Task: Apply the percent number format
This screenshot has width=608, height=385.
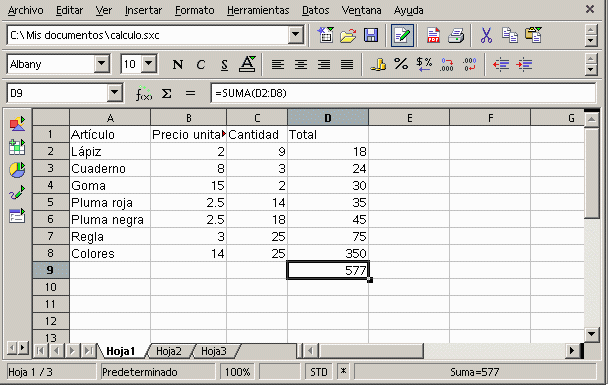Action: tap(401, 64)
